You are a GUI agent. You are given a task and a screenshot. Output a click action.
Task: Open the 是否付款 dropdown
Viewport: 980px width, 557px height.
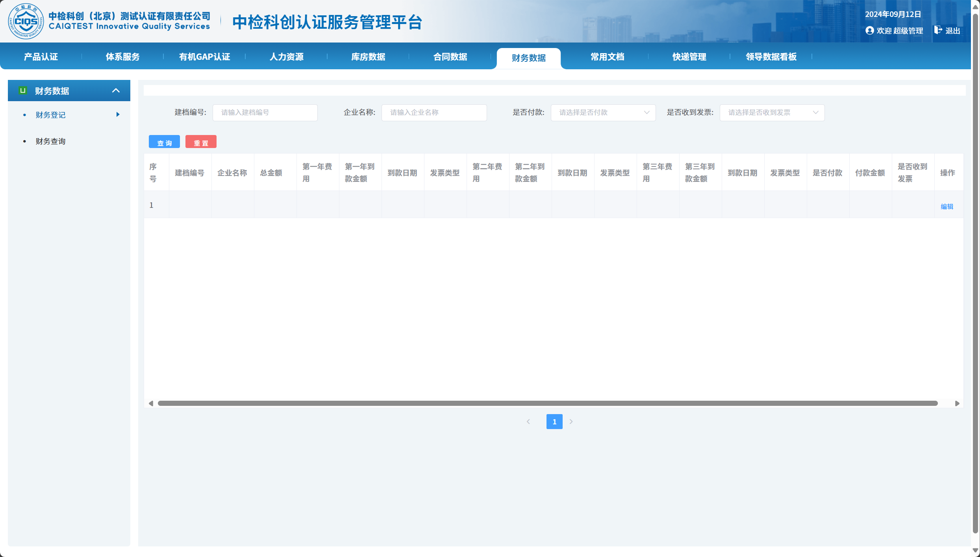click(603, 113)
